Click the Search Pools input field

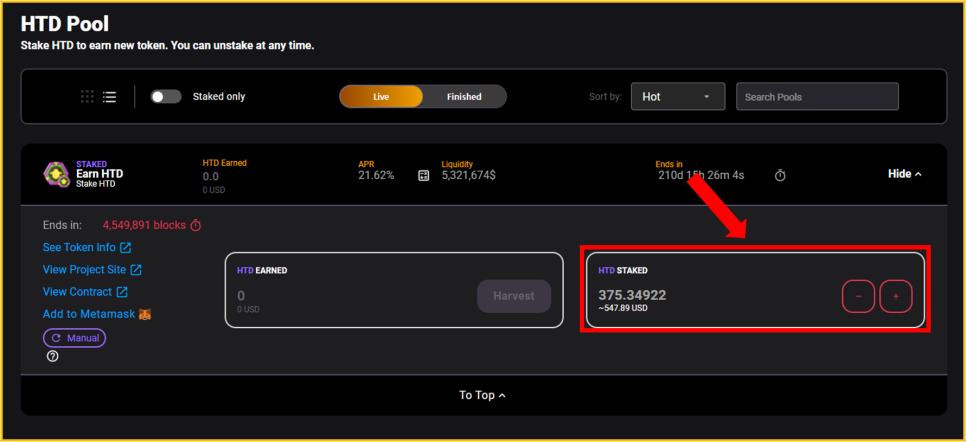(x=817, y=97)
